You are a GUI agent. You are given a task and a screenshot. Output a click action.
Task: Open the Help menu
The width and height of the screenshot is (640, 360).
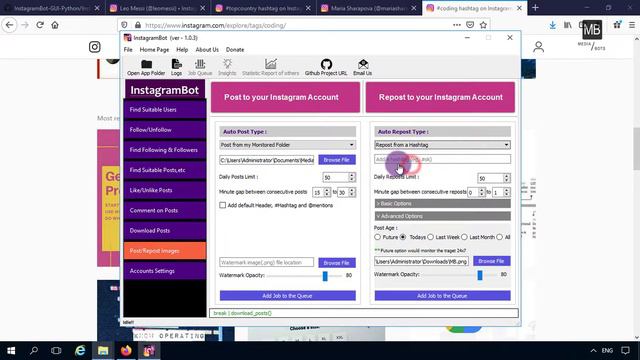pyautogui.click(x=182, y=49)
